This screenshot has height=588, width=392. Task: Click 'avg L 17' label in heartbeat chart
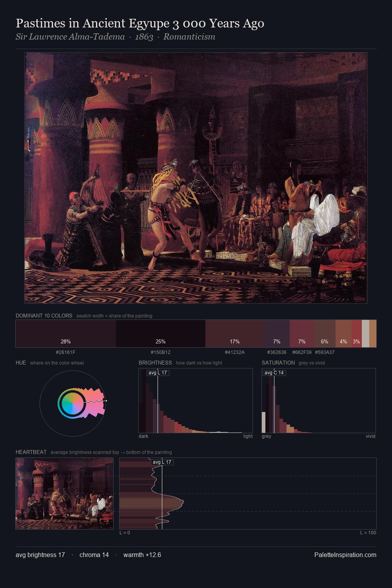point(162,462)
